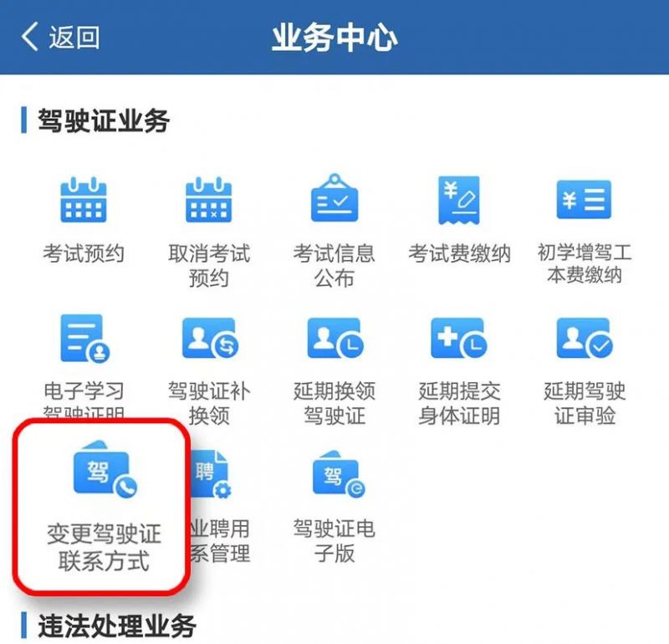Click the 考试费缴纳 text label

click(x=459, y=253)
